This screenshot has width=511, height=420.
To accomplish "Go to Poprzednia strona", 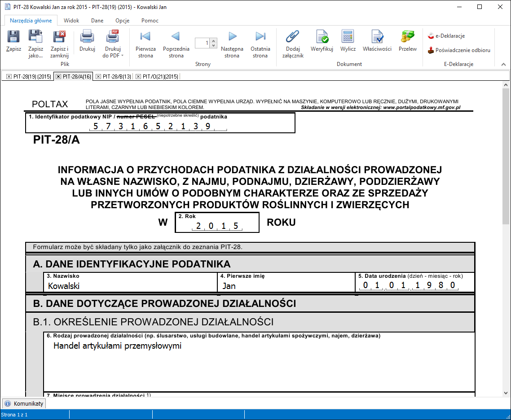I will [176, 44].
